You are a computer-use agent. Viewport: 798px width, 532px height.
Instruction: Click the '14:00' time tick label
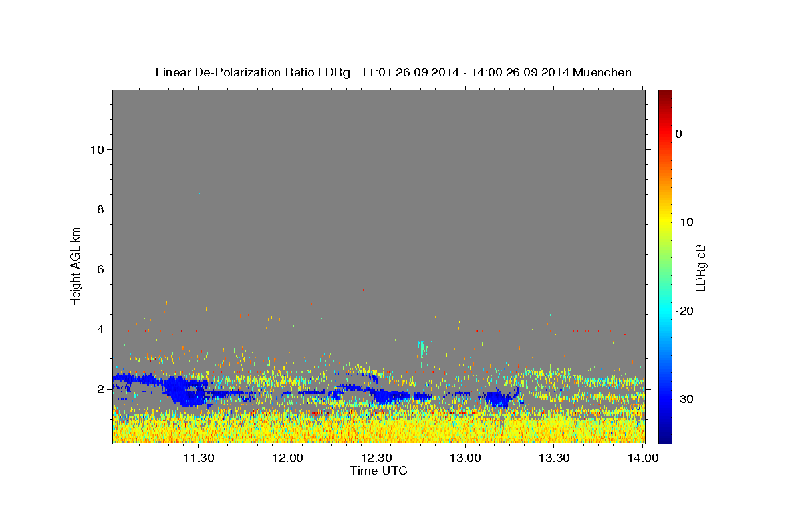coord(643,458)
